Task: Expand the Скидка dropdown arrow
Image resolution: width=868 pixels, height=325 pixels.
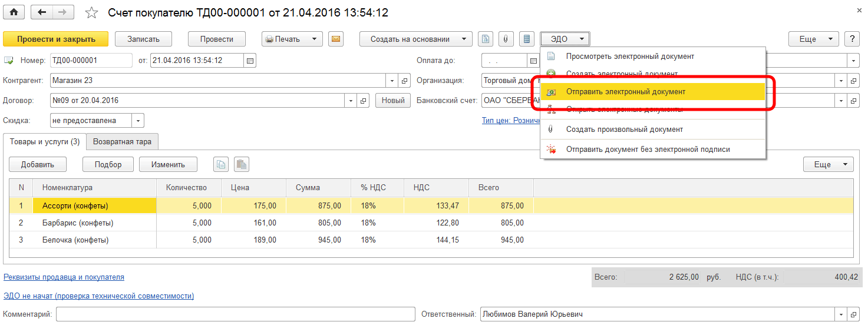Action: (x=138, y=121)
